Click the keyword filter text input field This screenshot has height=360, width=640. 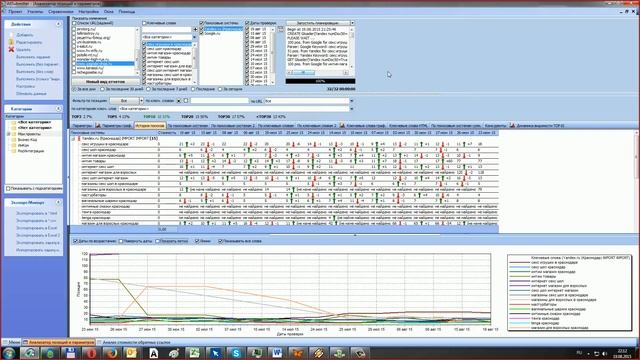(x=219, y=100)
